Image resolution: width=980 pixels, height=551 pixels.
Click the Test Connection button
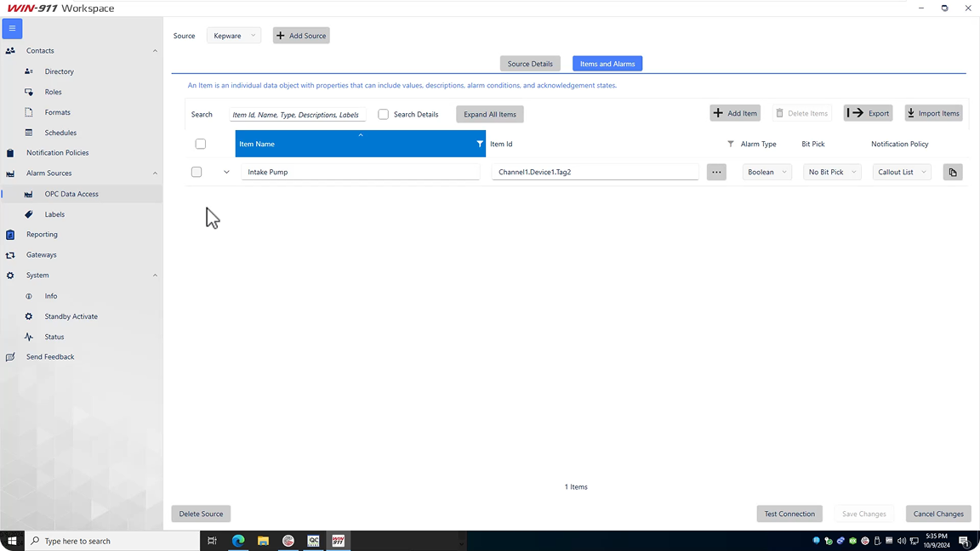789,514
